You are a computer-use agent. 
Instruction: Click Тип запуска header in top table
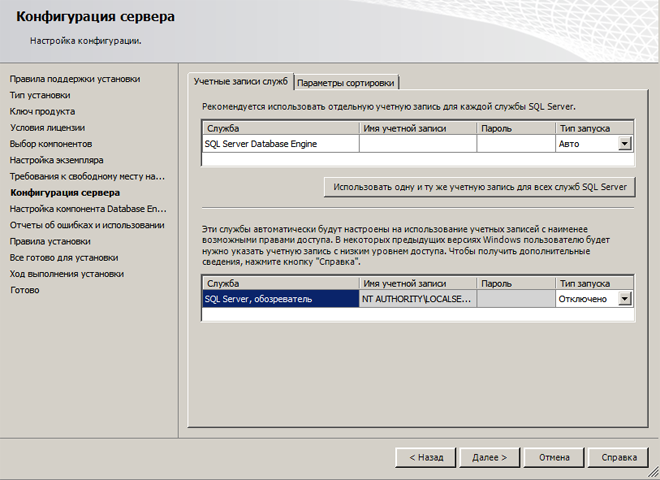tap(594, 128)
